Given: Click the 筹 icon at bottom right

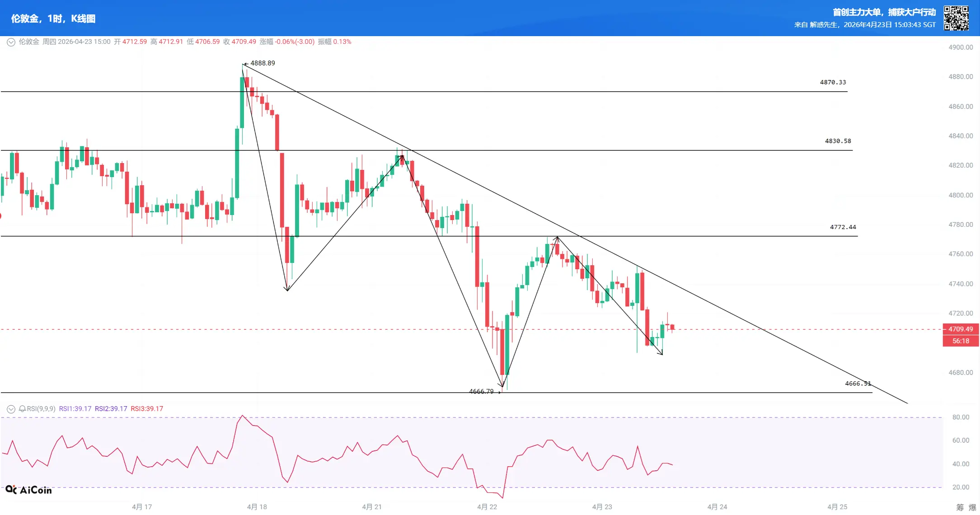Looking at the screenshot, I should click(x=960, y=507).
